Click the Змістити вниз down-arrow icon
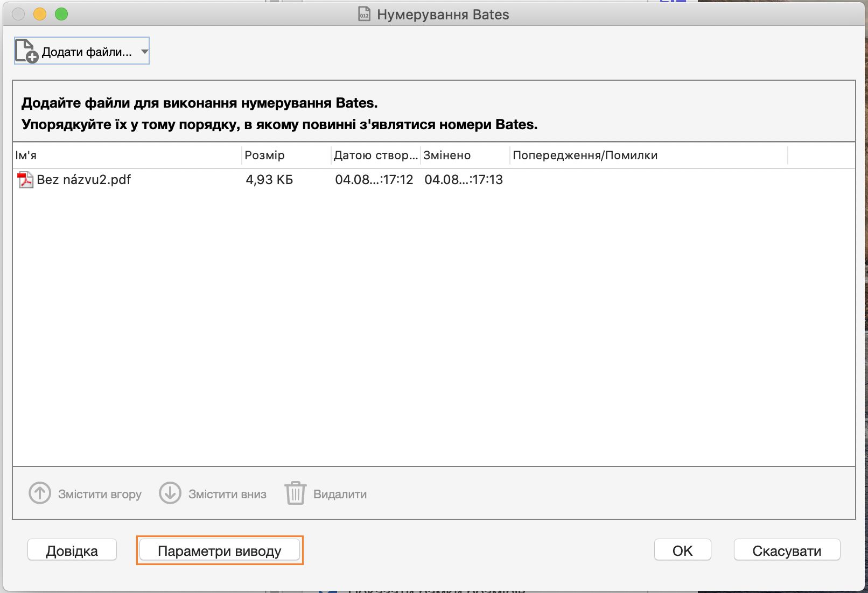 coord(170,493)
